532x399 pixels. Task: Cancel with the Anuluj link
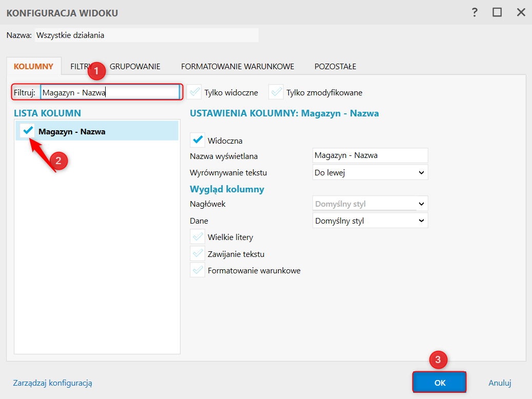(500, 383)
